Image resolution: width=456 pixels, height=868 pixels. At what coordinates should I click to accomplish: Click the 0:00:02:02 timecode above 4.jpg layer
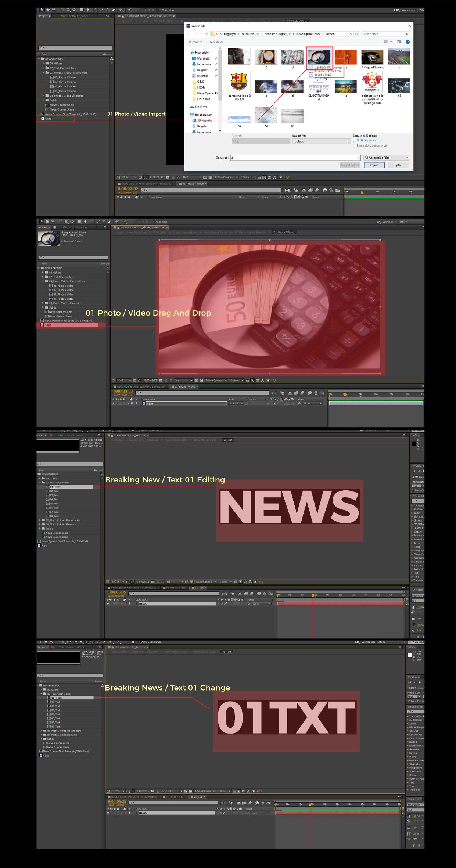[x=123, y=391]
